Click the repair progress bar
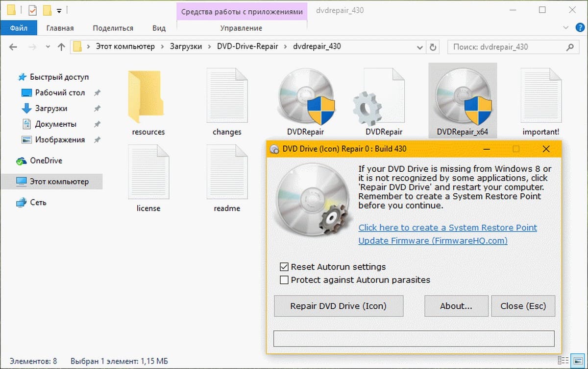The height and width of the screenshot is (369, 588). coord(414,339)
